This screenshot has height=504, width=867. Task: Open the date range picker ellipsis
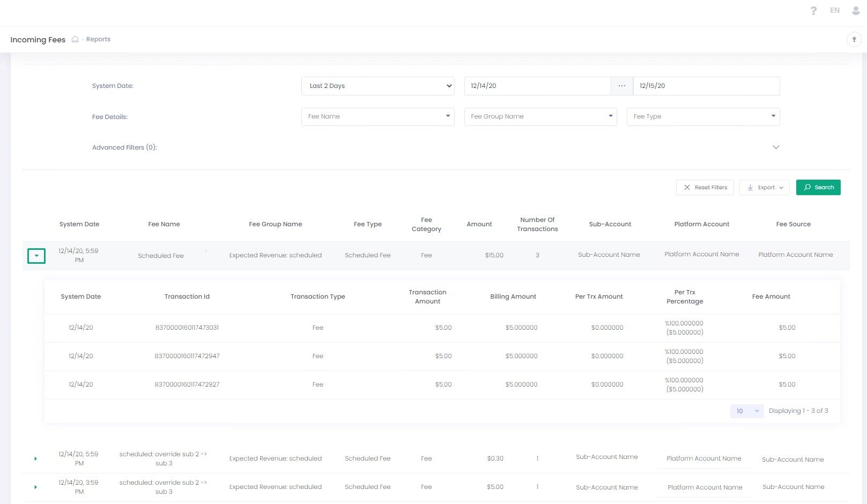pos(621,86)
